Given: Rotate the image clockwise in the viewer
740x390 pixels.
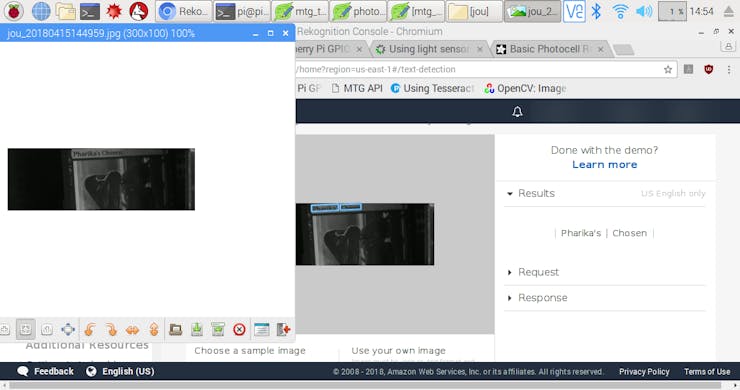Looking at the screenshot, I should point(111,329).
